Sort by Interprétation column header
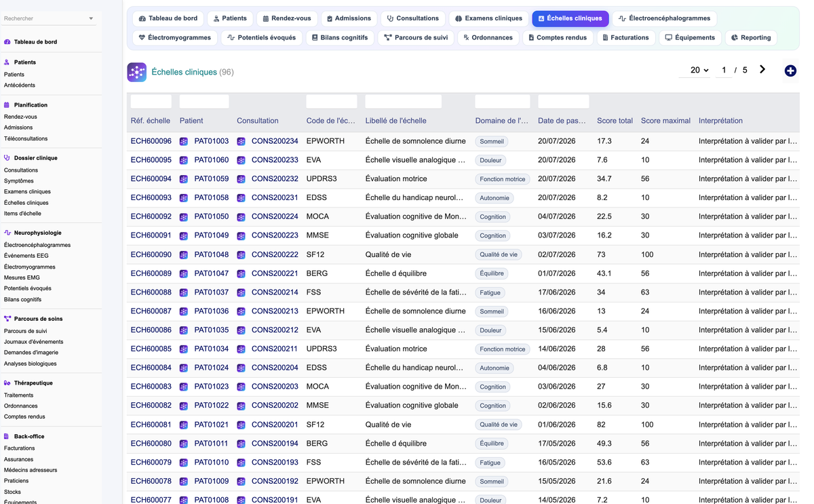The image size is (814, 504). [720, 121]
